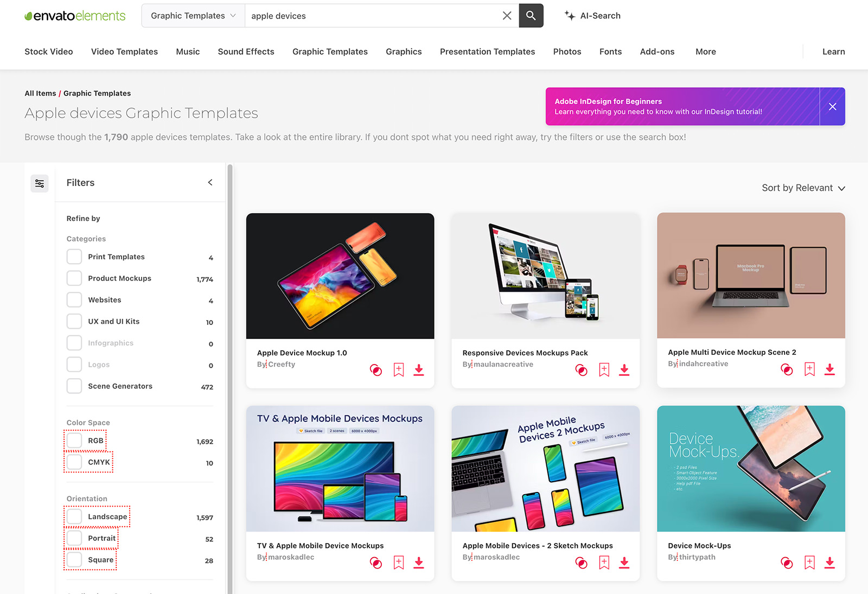Bookmark the Device Mock-Ups item
This screenshot has height=594, width=868.
810,563
